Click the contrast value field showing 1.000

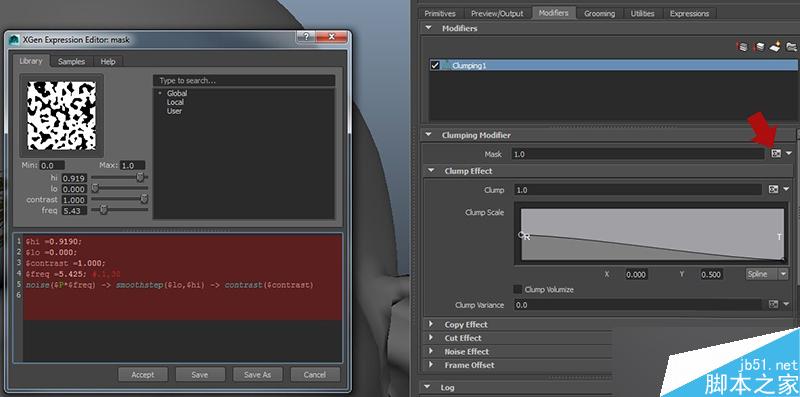click(x=74, y=200)
